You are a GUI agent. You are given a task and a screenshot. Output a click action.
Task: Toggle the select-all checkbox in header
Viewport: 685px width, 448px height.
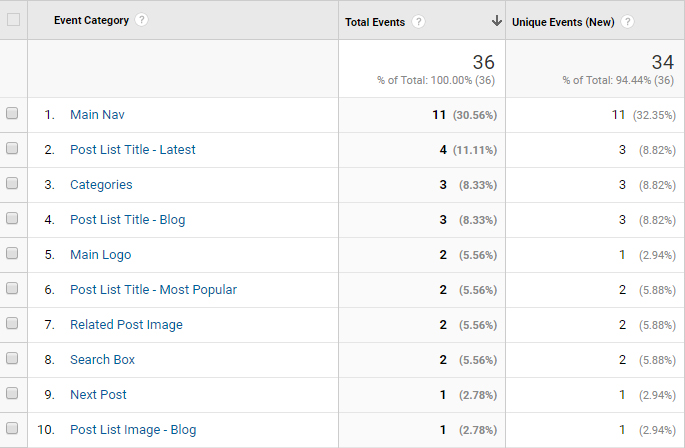pos(13,20)
